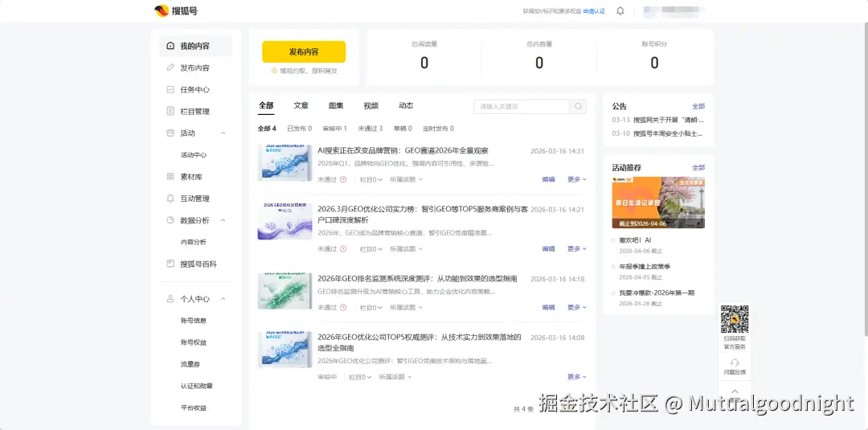
Task: Open 更多 menu for 2026.3月GEO article
Action: pyautogui.click(x=577, y=249)
